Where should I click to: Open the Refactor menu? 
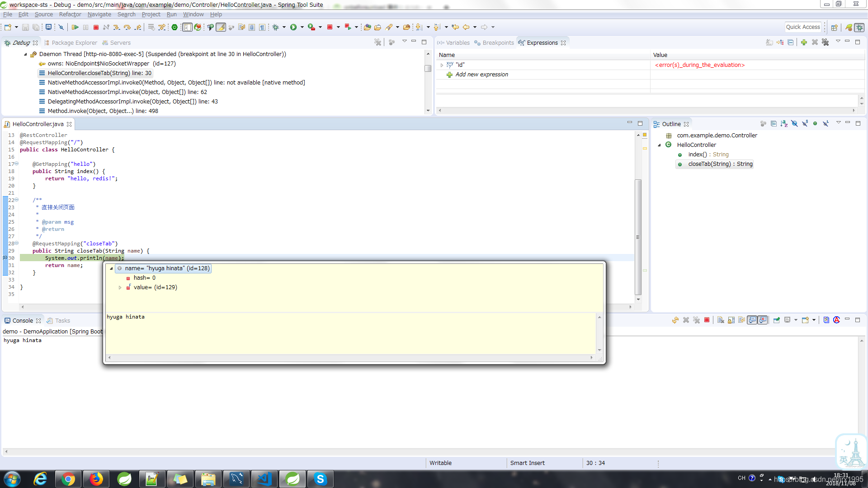coord(70,14)
